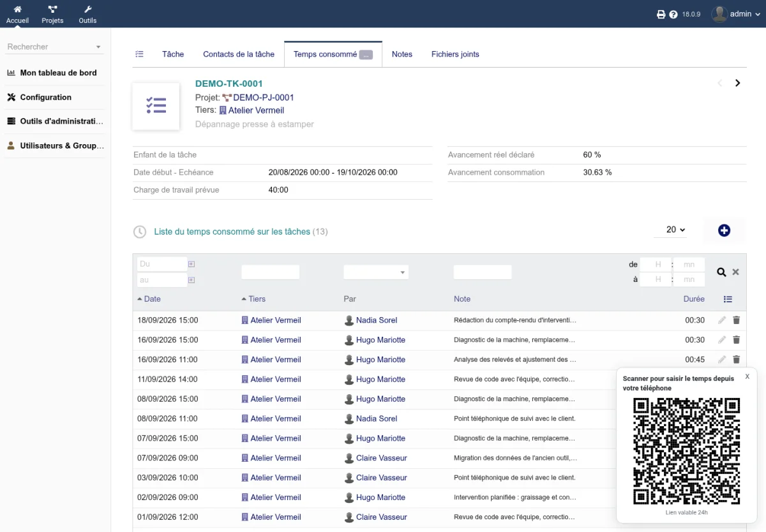Open Utilisateurs & Groupes in the sidebar
This screenshot has height=532, width=766.
[x=56, y=145]
